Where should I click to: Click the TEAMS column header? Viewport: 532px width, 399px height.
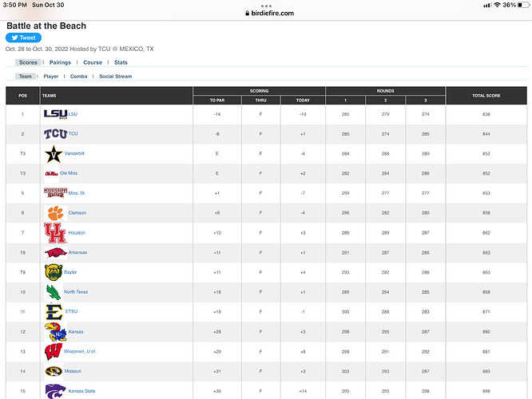(x=117, y=96)
